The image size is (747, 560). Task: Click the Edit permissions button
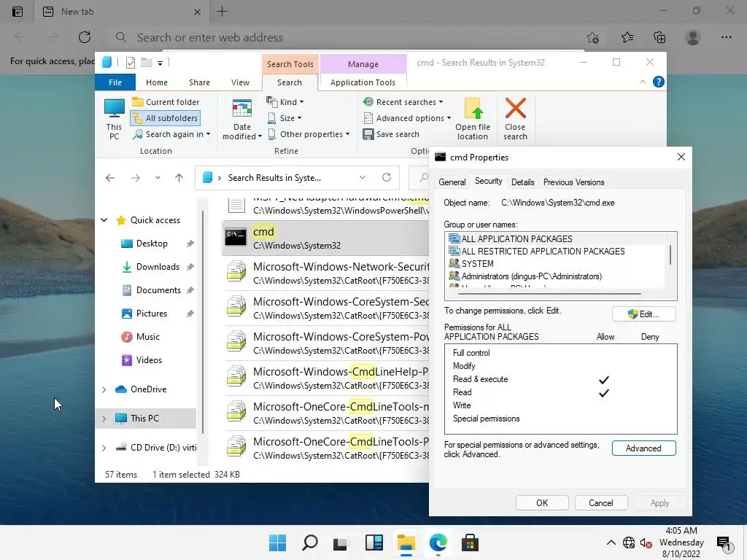click(643, 314)
